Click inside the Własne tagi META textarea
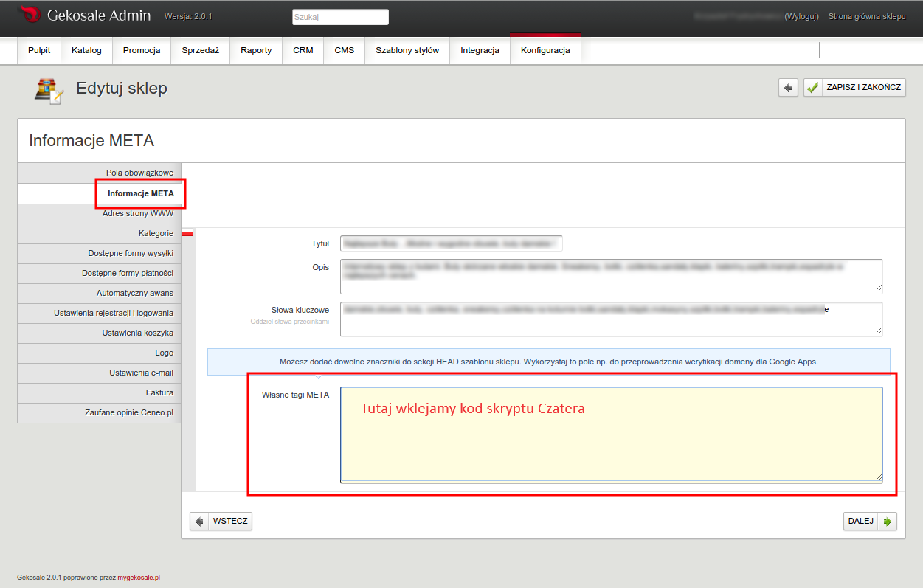Image resolution: width=923 pixels, height=588 pixels. pyautogui.click(x=611, y=443)
